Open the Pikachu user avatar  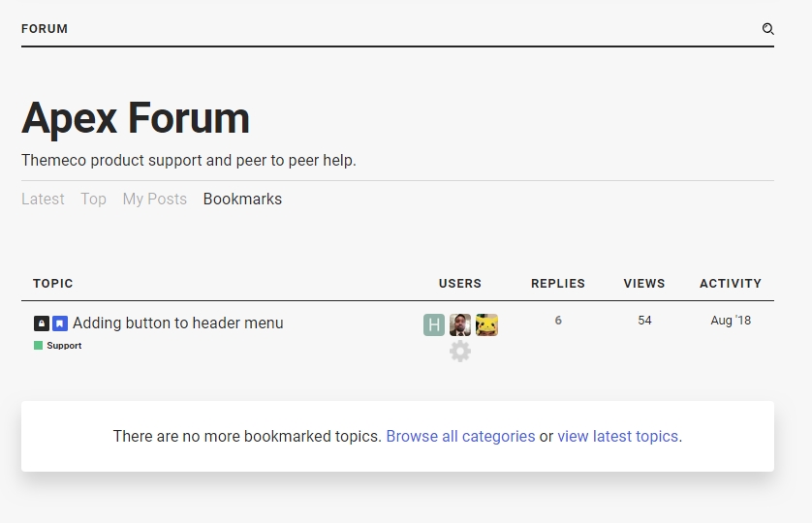tap(486, 325)
